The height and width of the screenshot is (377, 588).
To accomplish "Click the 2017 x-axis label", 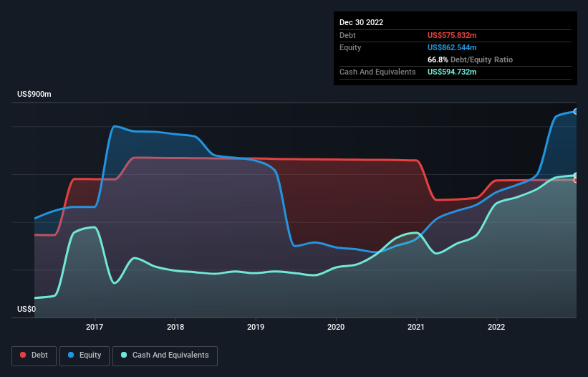I will [95, 327].
